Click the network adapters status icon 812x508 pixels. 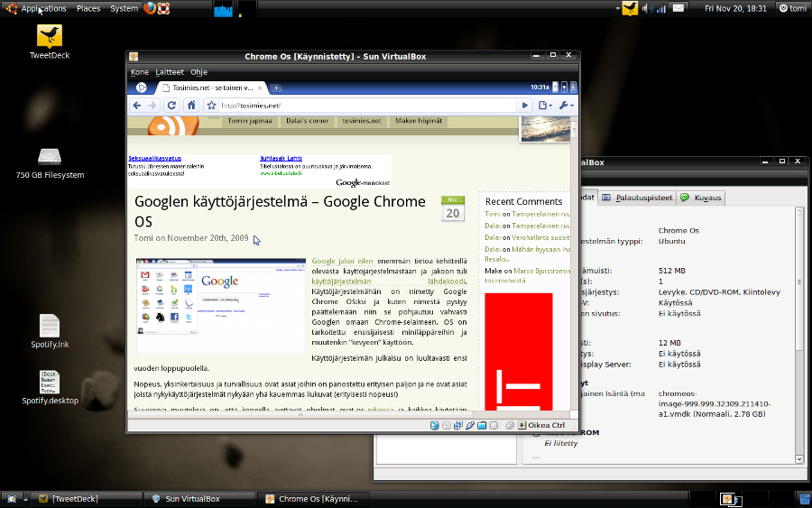coord(458,425)
